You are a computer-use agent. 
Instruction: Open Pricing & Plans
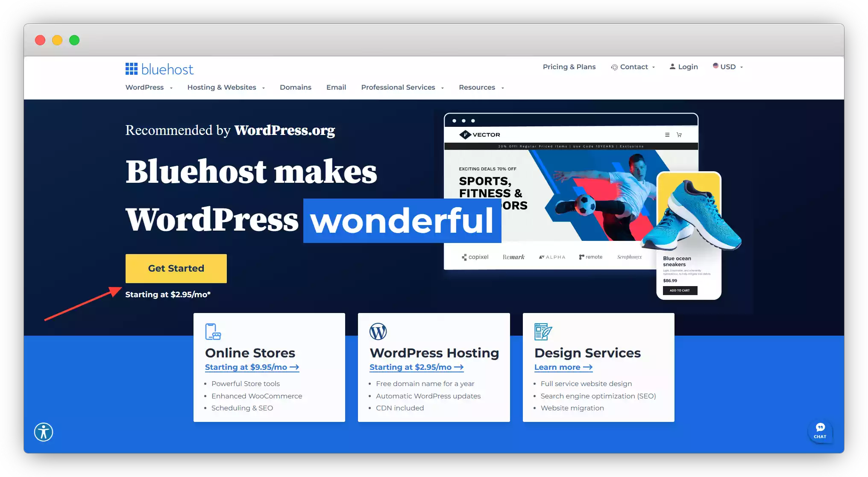coord(569,67)
